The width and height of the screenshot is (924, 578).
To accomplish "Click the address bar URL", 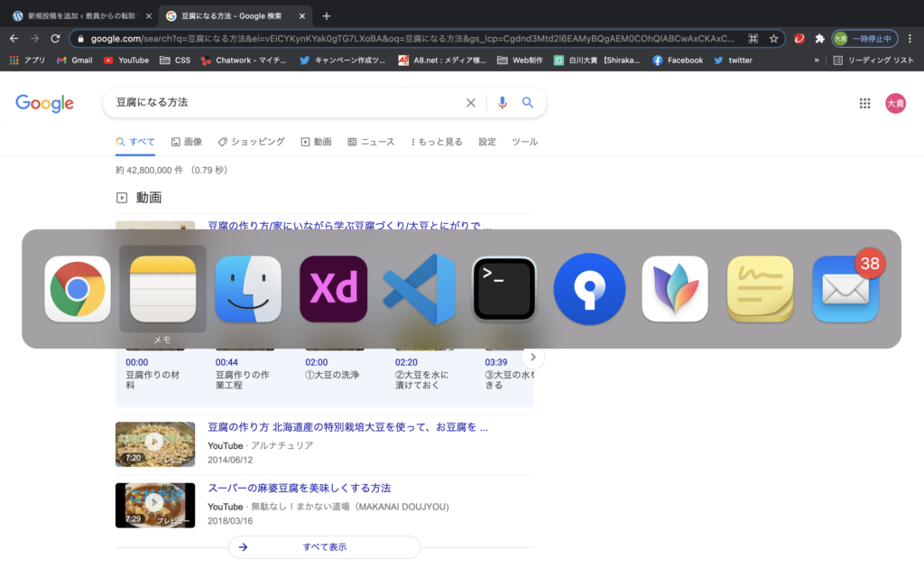I will point(412,39).
